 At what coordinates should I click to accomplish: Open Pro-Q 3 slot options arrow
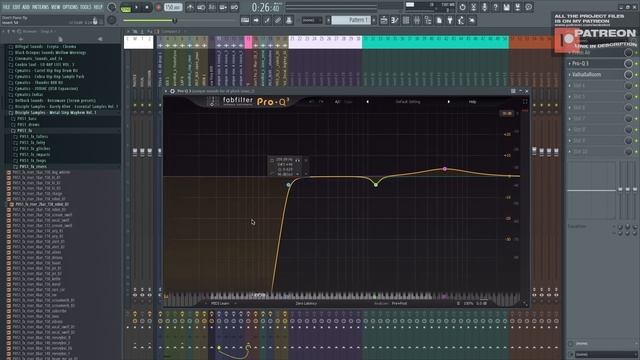coord(570,64)
